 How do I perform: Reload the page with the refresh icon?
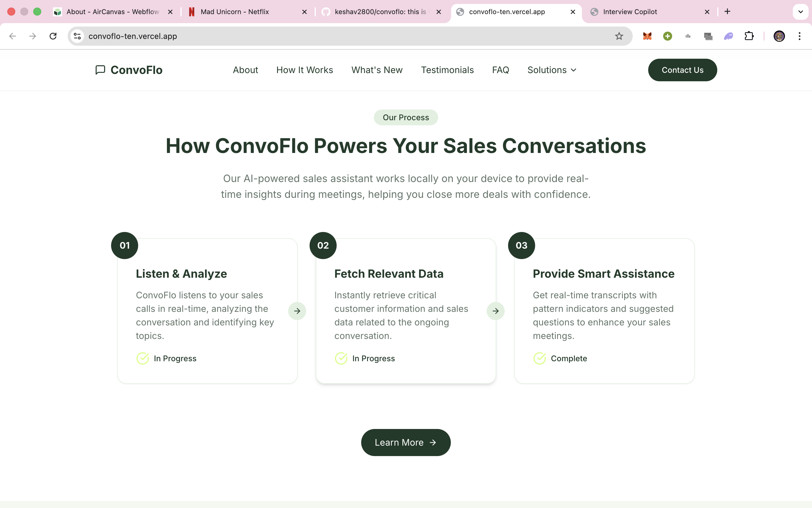tap(53, 36)
